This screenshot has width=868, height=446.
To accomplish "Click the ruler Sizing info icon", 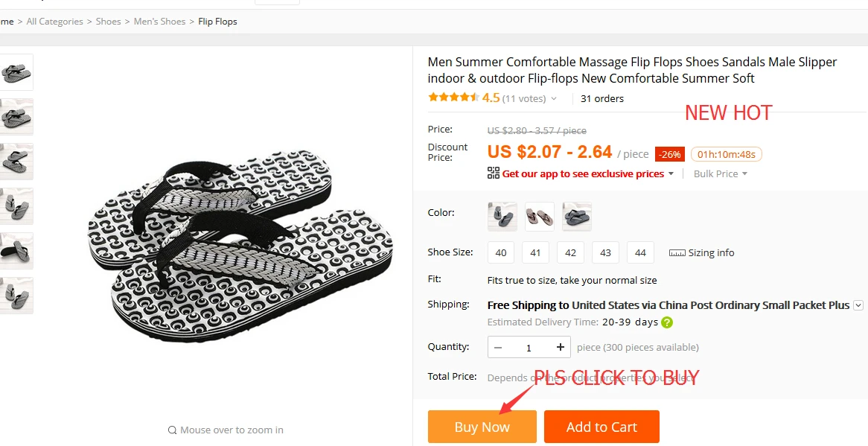I will pyautogui.click(x=677, y=253).
